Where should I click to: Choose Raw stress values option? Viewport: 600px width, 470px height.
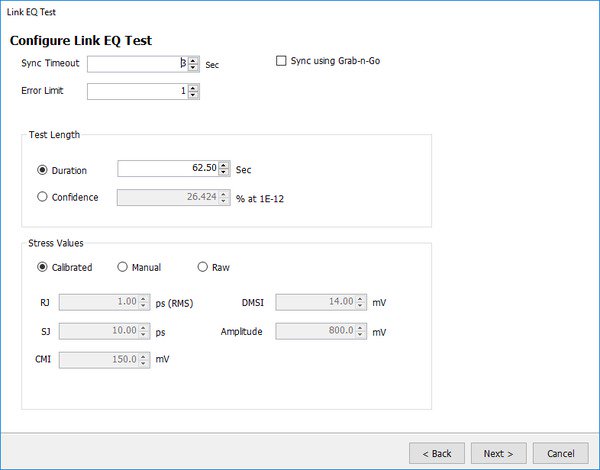[203, 267]
